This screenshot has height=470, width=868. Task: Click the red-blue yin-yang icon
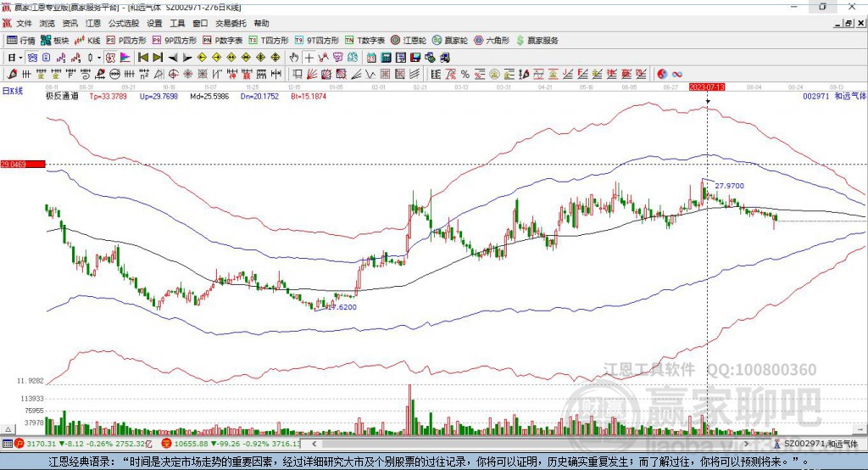pos(662,75)
